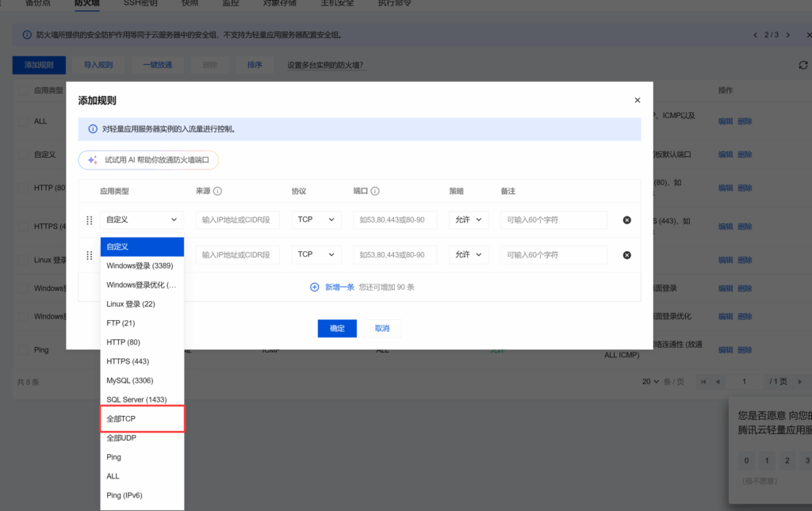Select 全部TCP option
The height and width of the screenshot is (511, 812).
(142, 419)
